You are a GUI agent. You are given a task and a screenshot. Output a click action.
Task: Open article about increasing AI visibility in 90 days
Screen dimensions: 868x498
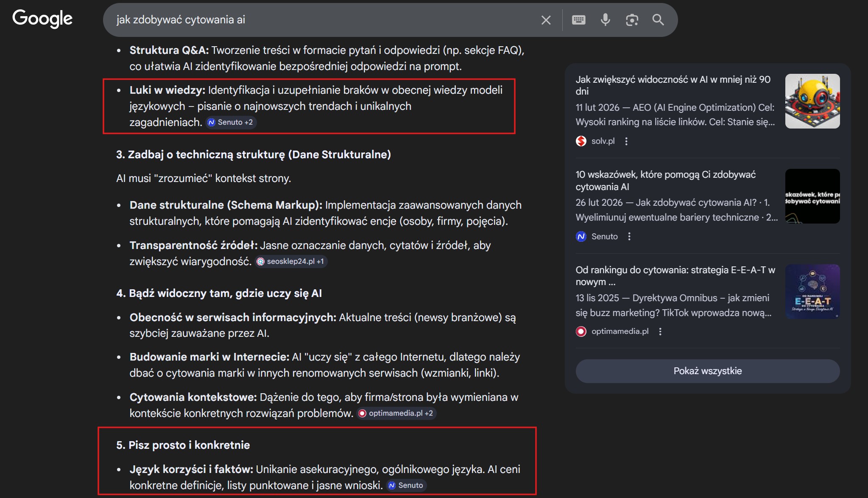pyautogui.click(x=672, y=85)
